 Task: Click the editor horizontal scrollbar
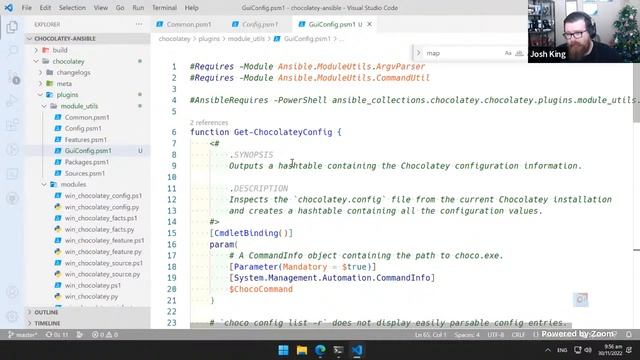point(381,325)
